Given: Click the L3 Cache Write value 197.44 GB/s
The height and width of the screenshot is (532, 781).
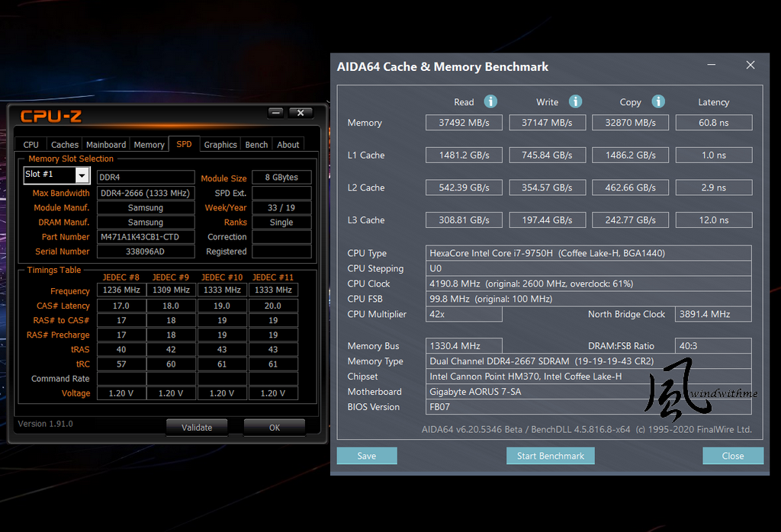Looking at the screenshot, I should pos(547,220).
